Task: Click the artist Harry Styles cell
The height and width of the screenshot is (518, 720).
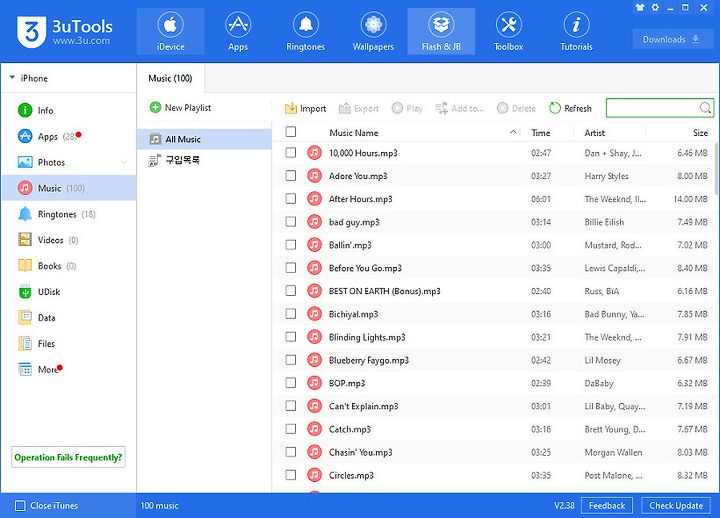Action: (606, 176)
